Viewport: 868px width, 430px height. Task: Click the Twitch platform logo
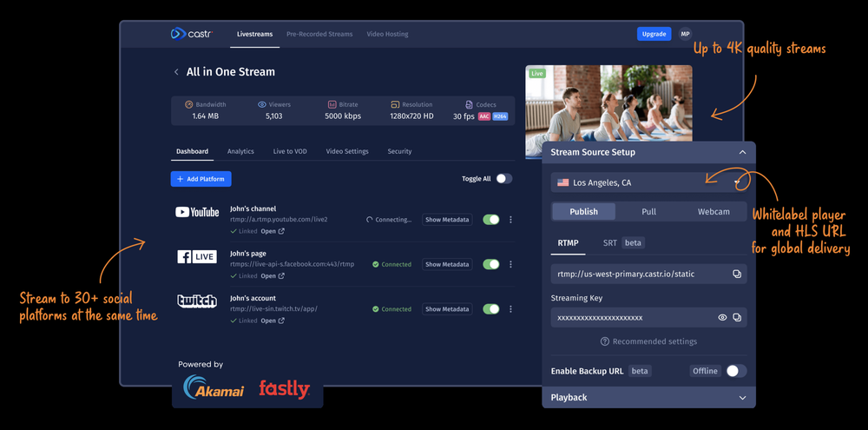pos(197,301)
